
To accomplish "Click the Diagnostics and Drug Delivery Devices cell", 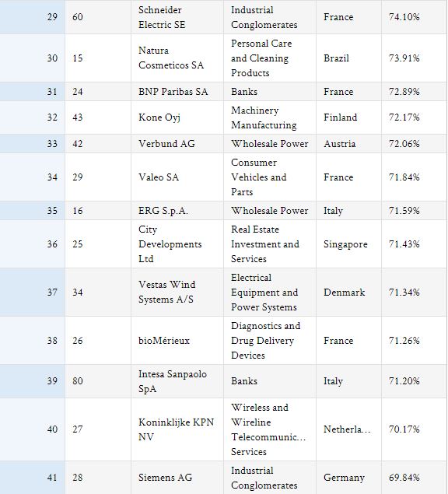I will tap(270, 340).
